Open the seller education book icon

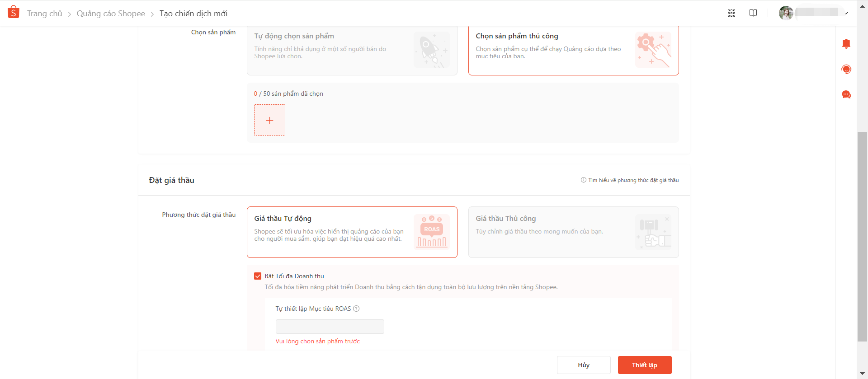coord(753,13)
